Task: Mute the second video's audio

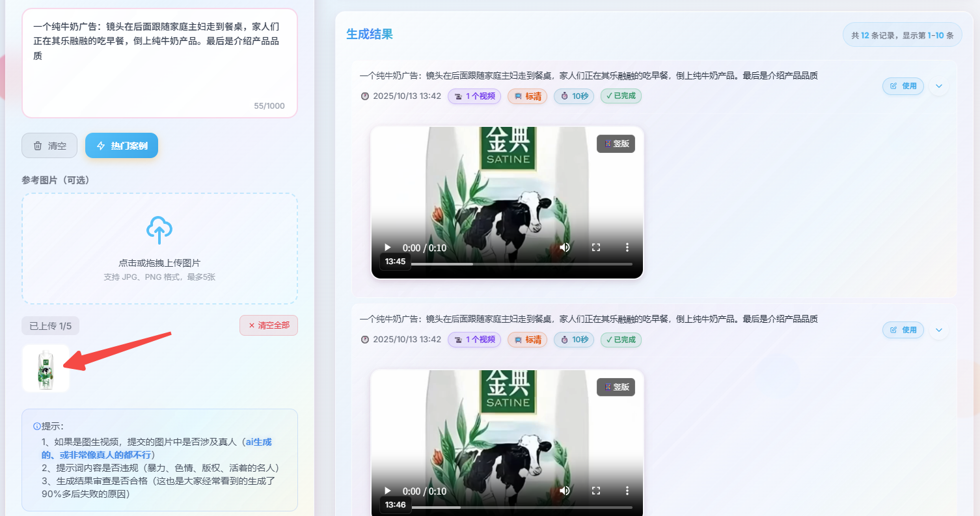Action: click(564, 491)
